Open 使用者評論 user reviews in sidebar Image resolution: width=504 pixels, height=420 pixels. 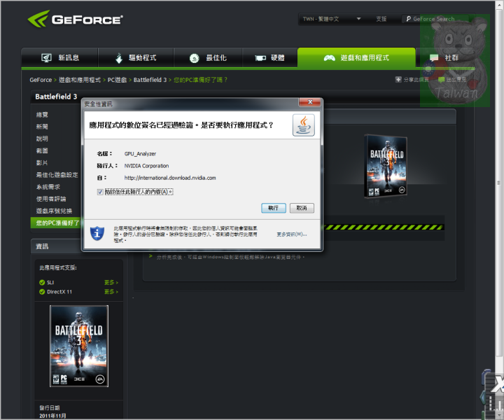51,199
